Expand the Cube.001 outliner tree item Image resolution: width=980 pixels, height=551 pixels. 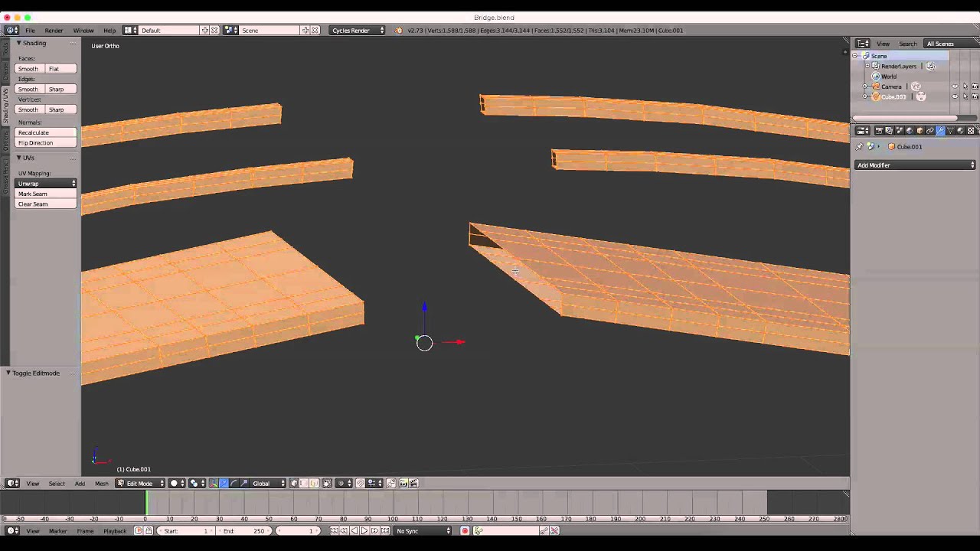[x=865, y=97]
